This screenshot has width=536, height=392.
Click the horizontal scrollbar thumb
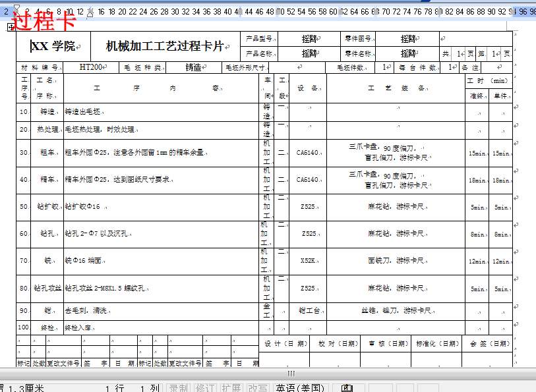[291, 373]
